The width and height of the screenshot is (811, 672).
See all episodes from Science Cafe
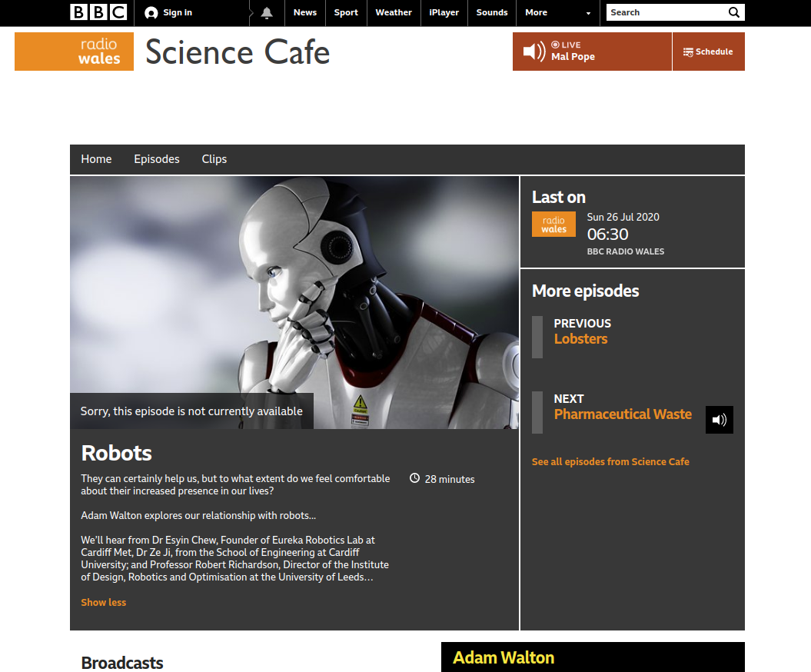(x=610, y=461)
